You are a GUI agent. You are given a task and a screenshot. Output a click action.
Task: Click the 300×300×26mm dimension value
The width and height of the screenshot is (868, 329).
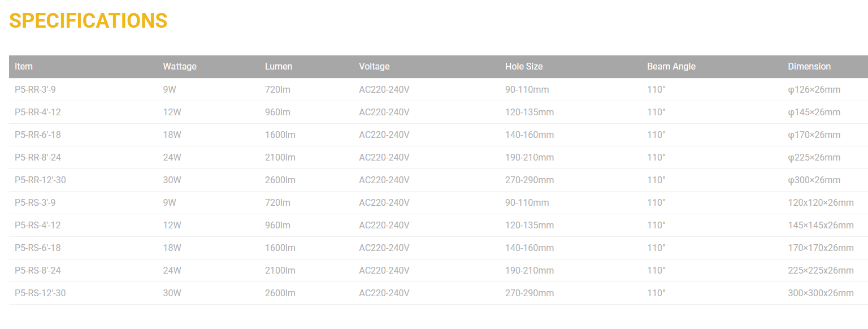click(x=821, y=293)
